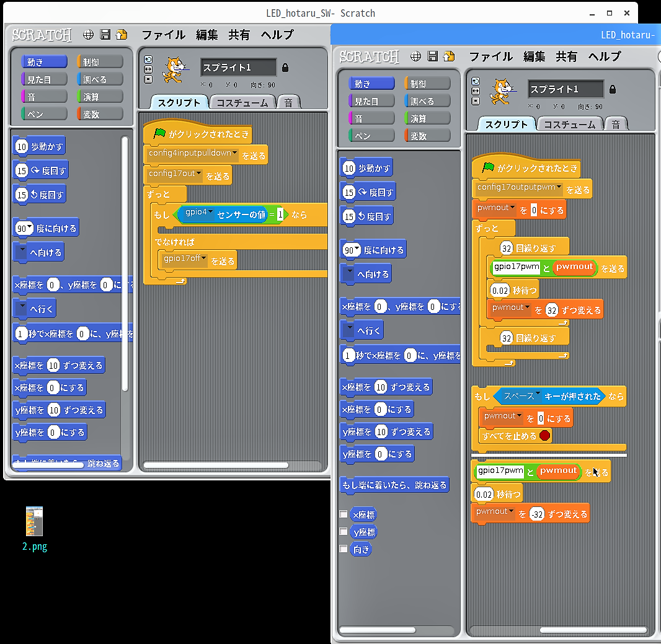Click the language globe icon in right Scratch window
This screenshot has height=644, width=661.
coord(415,56)
